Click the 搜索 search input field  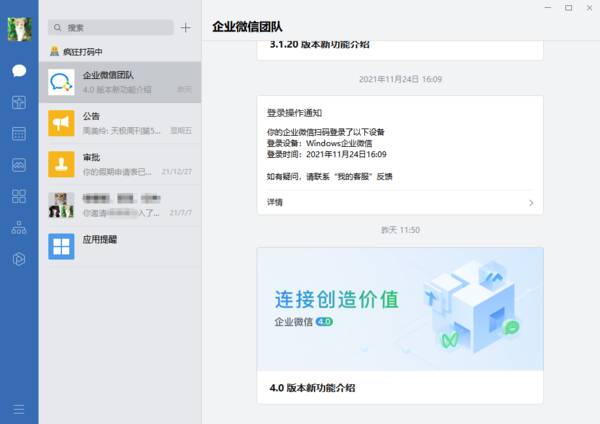[x=110, y=28]
